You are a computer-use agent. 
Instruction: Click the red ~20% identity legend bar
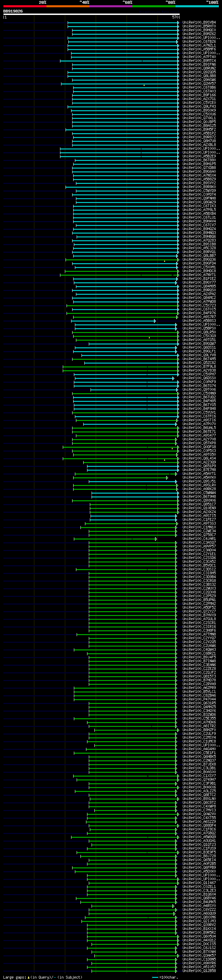25,6
